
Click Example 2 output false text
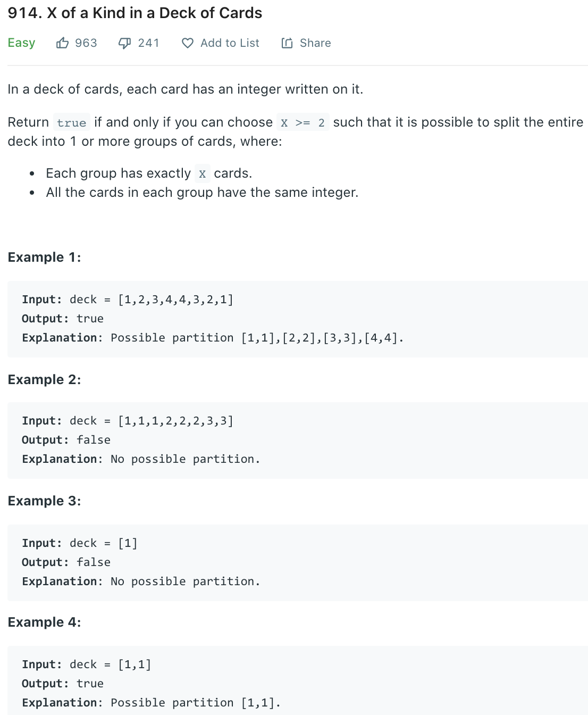coord(94,440)
